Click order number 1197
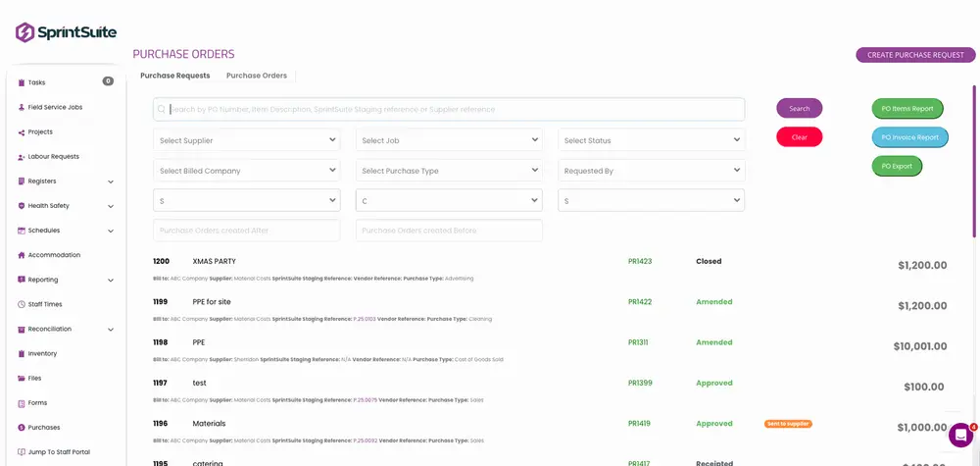 click(161, 383)
